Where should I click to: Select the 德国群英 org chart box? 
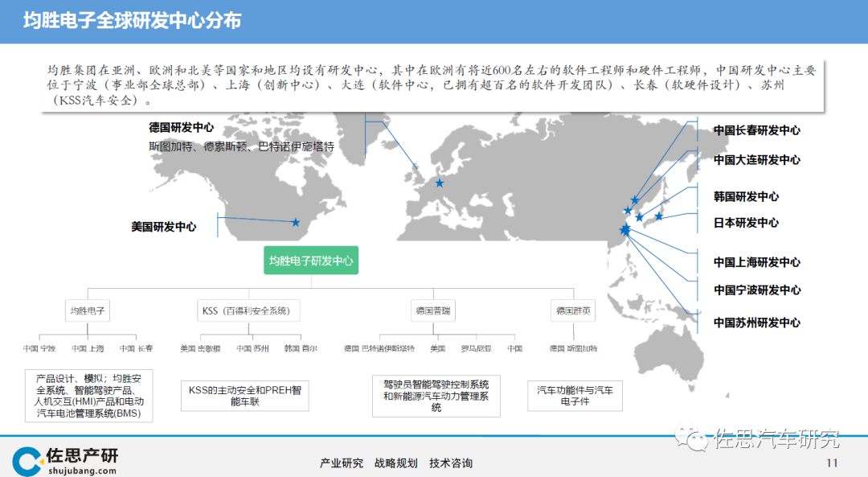coord(573,310)
